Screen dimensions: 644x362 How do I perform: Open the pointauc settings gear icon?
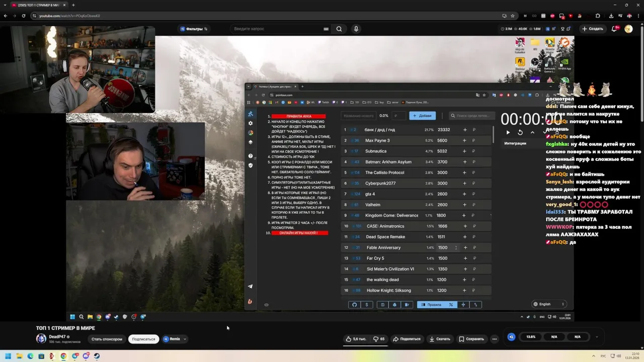pyautogui.click(x=251, y=123)
